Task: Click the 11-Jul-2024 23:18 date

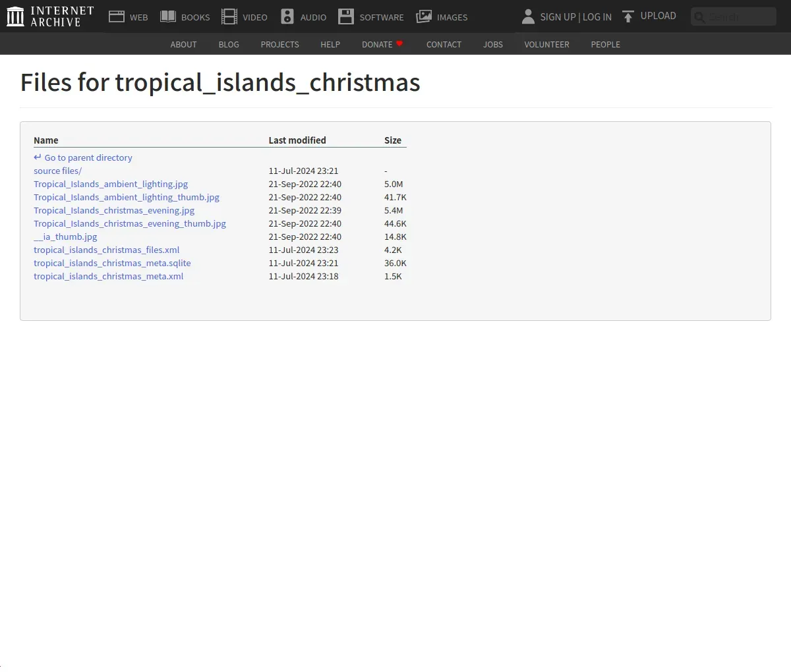Action: pyautogui.click(x=303, y=276)
